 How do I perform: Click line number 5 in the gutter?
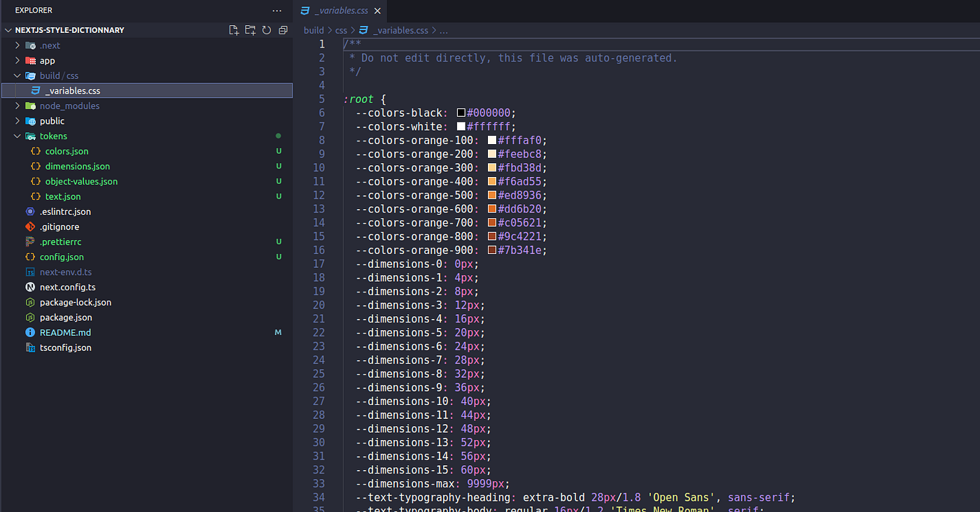(x=321, y=99)
